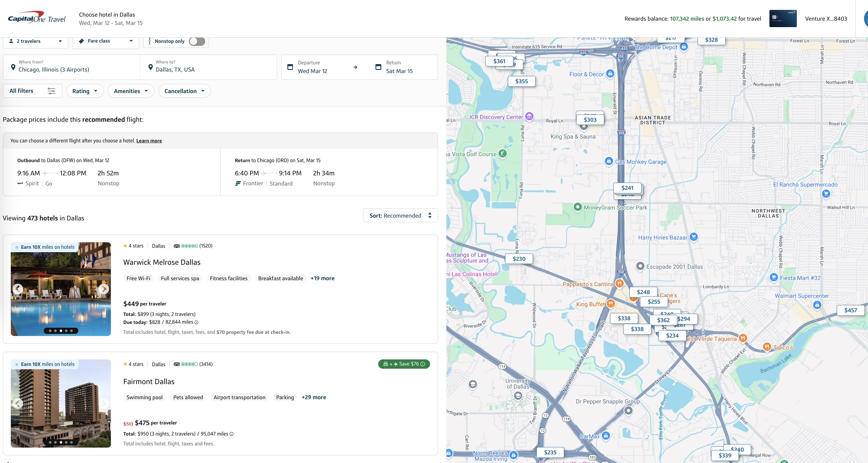868x463 pixels.
Task: Click the Where to? Dallas field
Action: (x=208, y=67)
